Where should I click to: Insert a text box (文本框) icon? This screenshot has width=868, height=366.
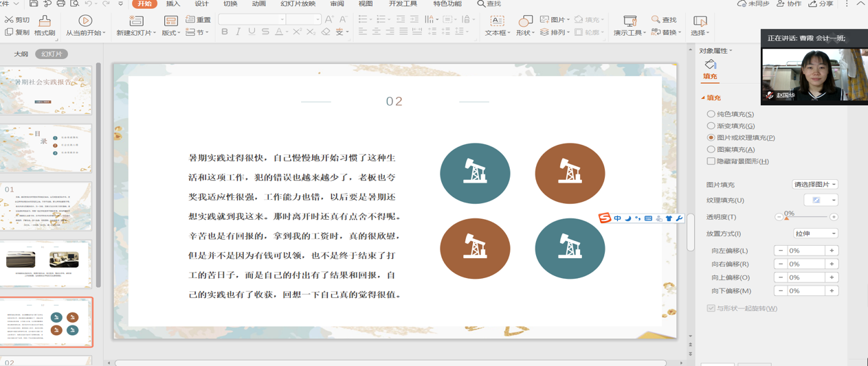tap(496, 21)
